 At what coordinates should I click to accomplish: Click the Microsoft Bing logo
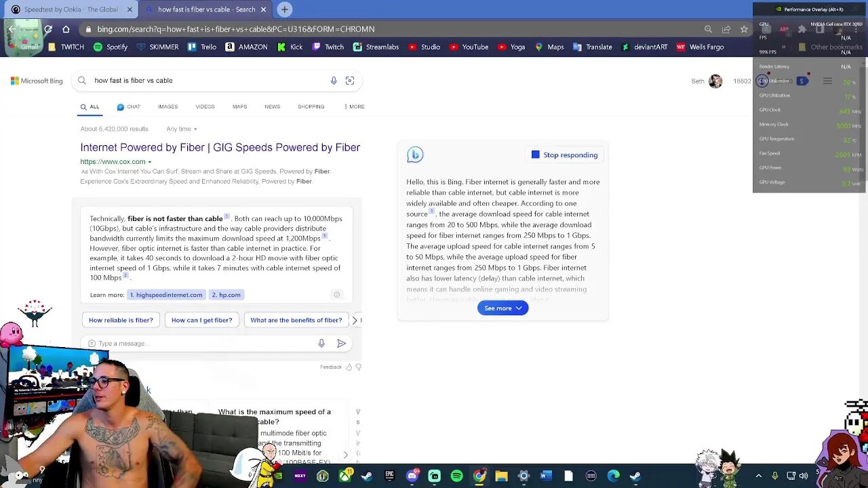37,81
